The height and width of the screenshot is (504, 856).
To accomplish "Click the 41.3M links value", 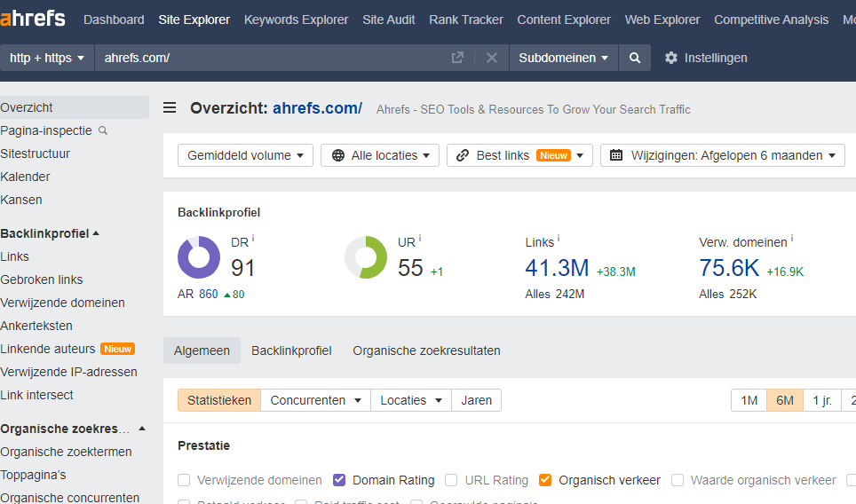I will 557,268.
